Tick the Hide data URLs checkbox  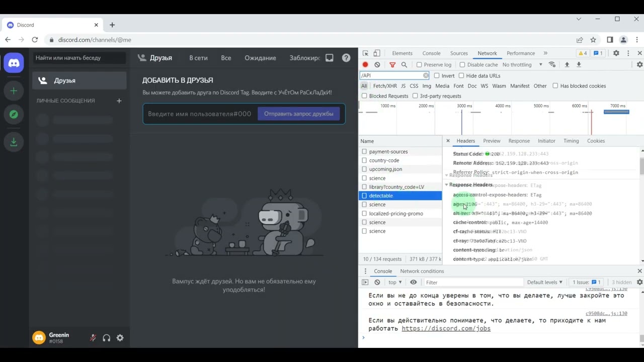click(461, 76)
